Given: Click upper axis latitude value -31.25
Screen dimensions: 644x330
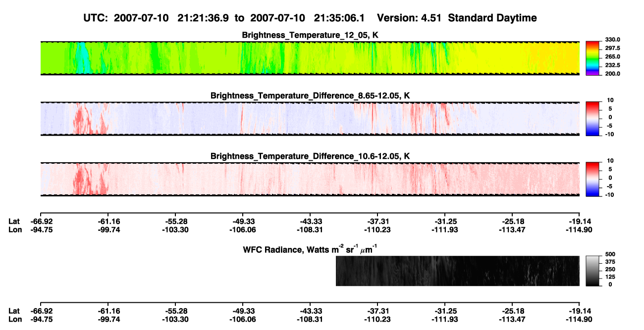Looking at the screenshot, I should pyautogui.click(x=445, y=221).
